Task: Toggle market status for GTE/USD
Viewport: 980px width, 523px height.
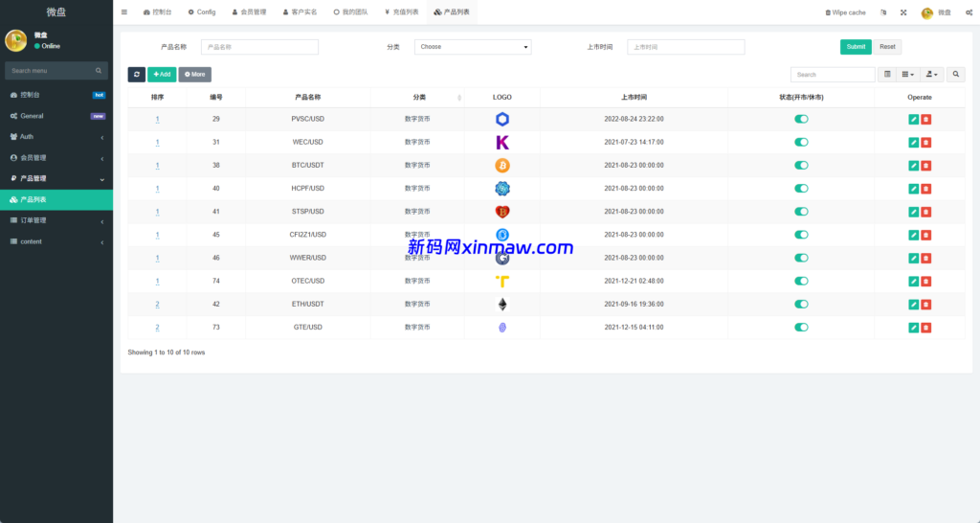Action: coord(801,328)
